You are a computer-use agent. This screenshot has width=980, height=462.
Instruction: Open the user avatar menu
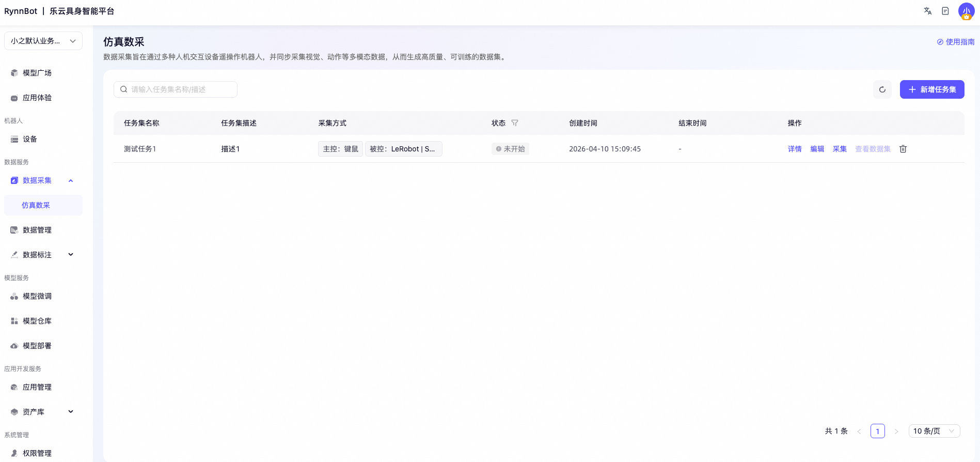(966, 11)
